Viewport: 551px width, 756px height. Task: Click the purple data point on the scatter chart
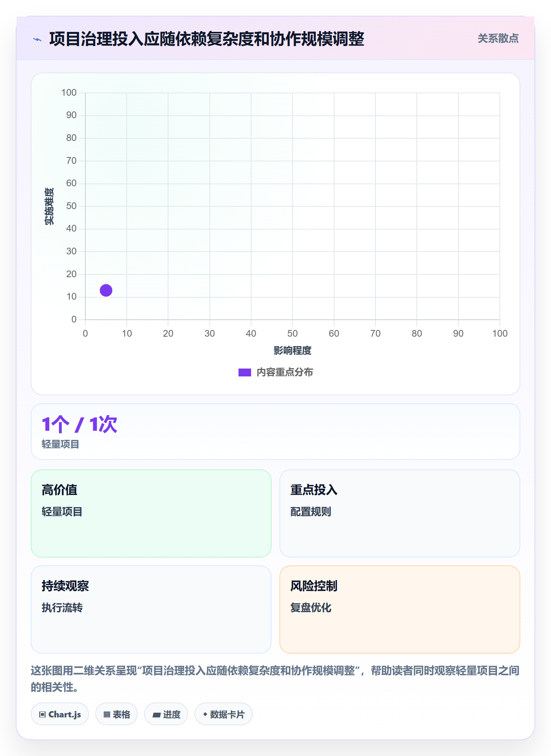106,291
